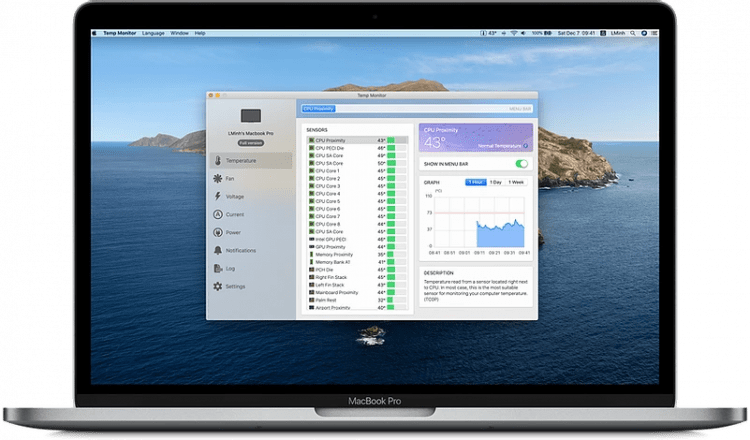Open Notifications bell icon

point(216,250)
